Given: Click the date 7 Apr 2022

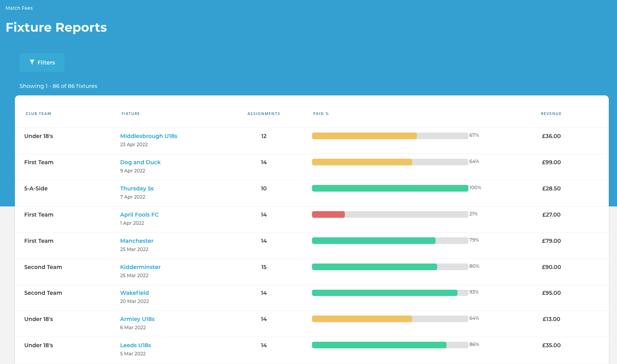Looking at the screenshot, I should tap(133, 197).
